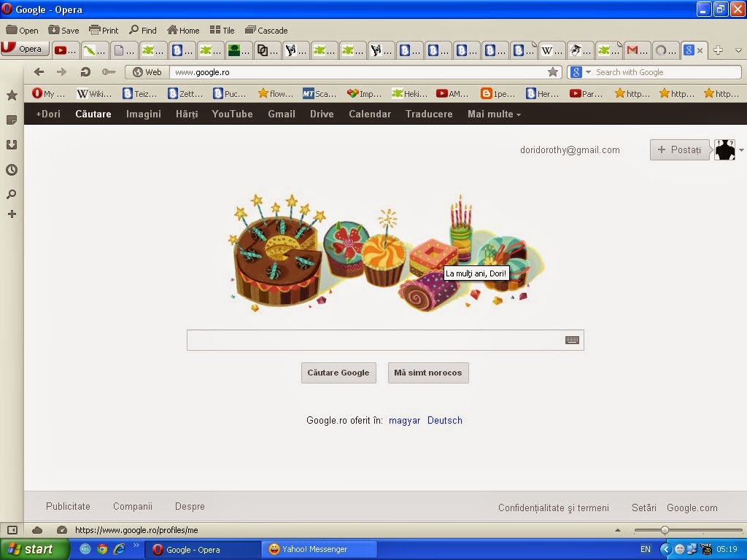The width and height of the screenshot is (747, 560).
Task: Click the Căutare Google button
Action: click(x=338, y=373)
